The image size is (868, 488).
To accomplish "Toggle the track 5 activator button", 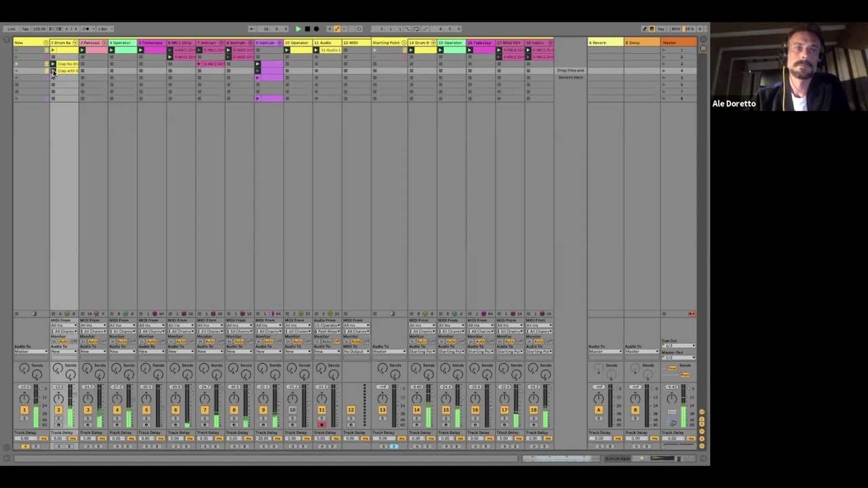I will (146, 410).
